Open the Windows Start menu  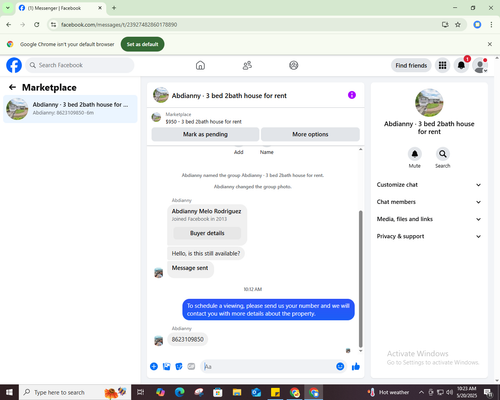point(9,392)
